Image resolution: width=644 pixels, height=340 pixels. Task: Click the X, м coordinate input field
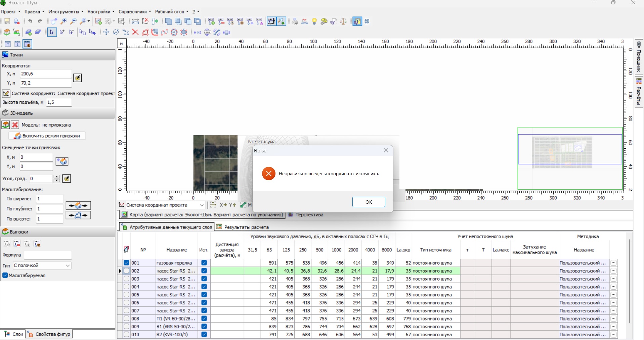[46, 74]
